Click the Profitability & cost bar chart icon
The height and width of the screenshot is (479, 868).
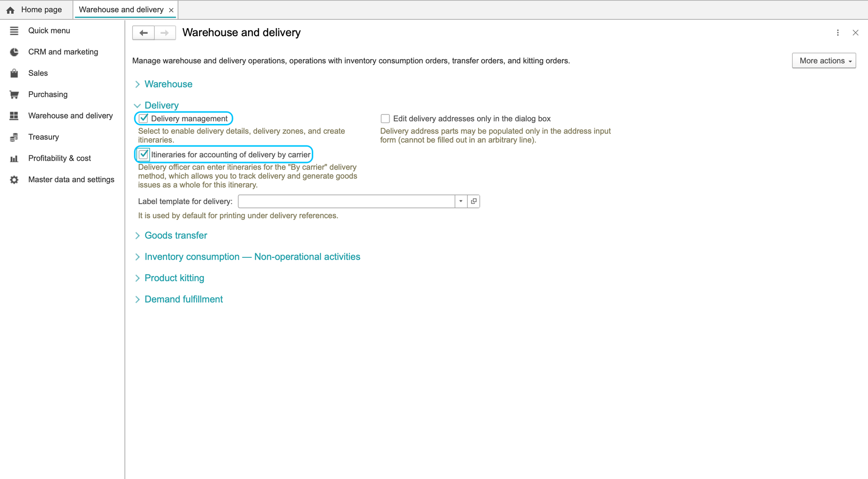click(14, 159)
